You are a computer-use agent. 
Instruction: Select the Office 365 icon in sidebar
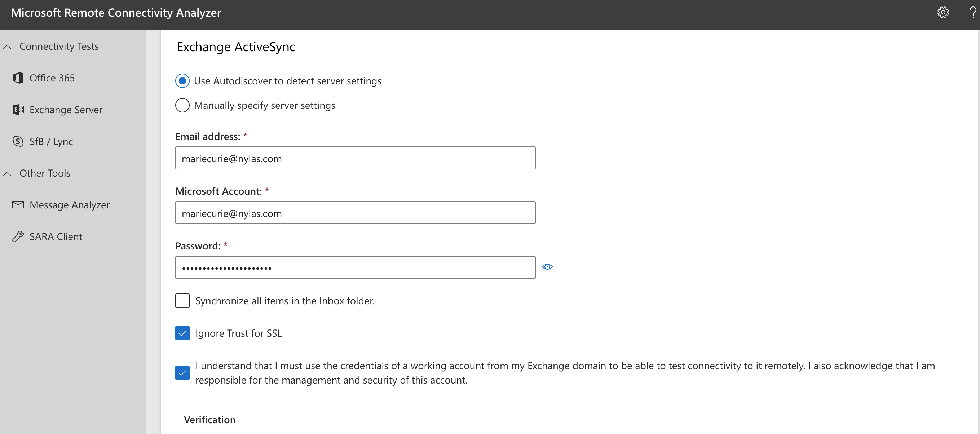coord(18,77)
